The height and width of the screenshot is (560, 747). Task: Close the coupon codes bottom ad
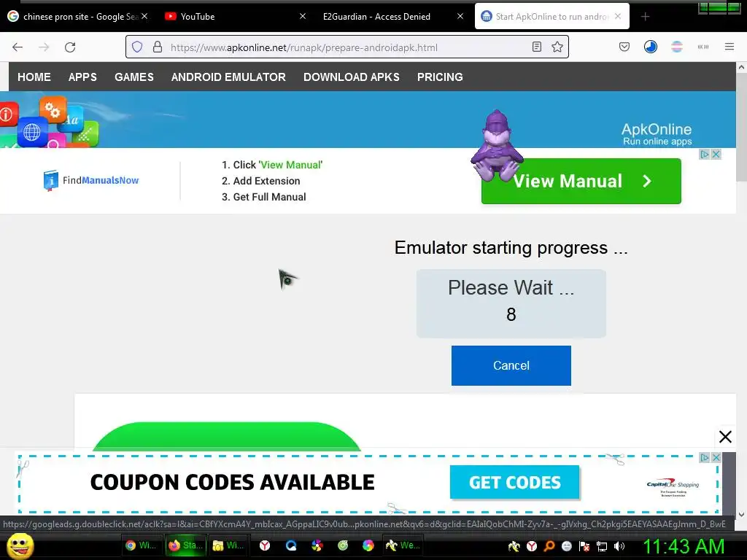[x=716, y=458]
